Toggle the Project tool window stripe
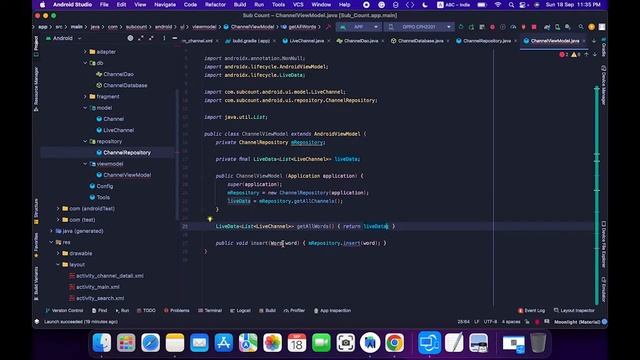 tap(36, 46)
